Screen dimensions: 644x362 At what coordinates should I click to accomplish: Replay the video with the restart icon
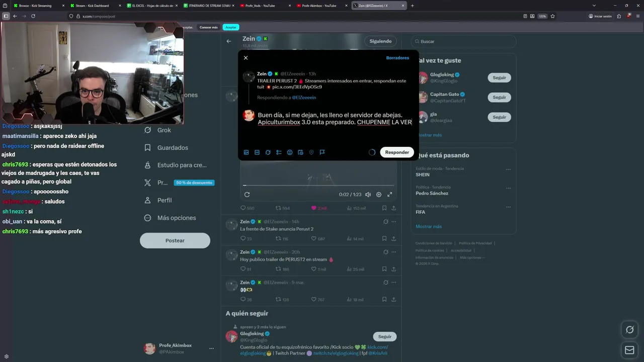pos(247,195)
